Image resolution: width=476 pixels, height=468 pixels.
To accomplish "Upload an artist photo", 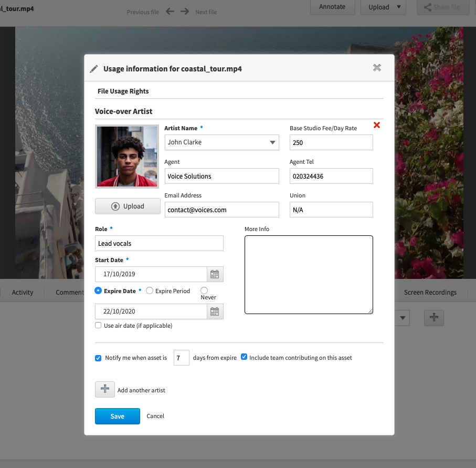I will pyautogui.click(x=128, y=206).
